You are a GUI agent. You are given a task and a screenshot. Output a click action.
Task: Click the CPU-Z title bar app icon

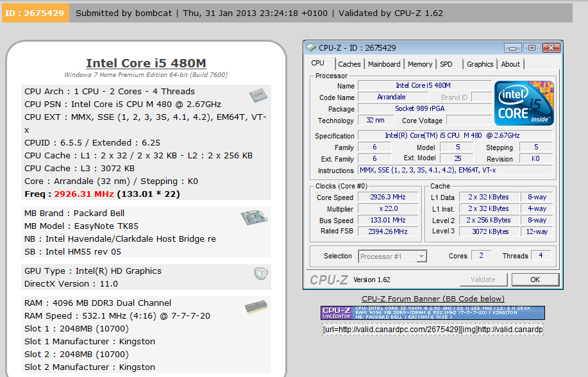311,47
